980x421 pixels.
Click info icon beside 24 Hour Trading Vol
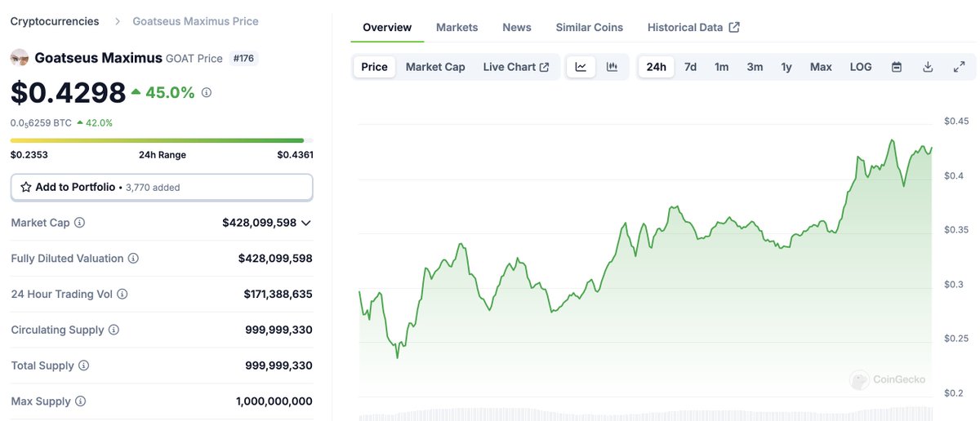pos(122,295)
